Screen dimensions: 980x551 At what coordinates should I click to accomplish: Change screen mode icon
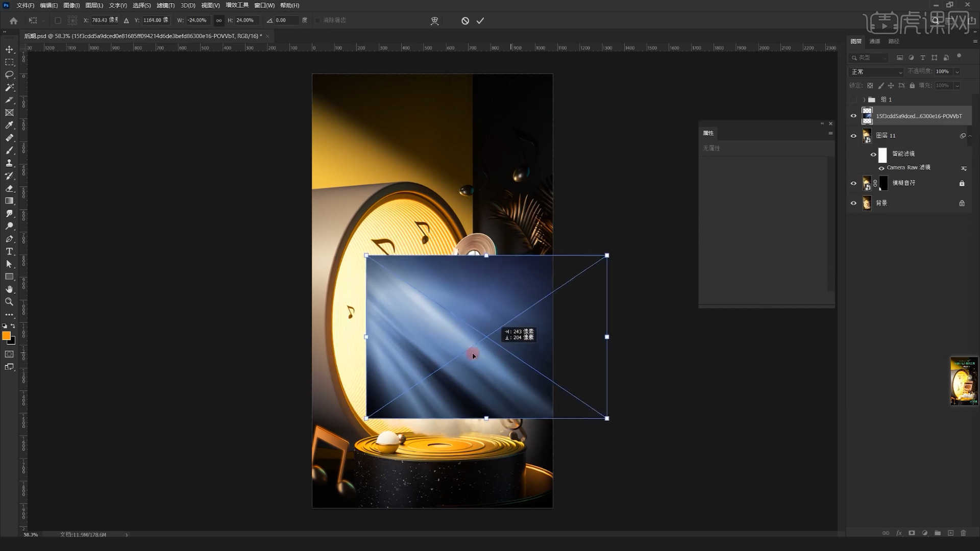coord(9,367)
